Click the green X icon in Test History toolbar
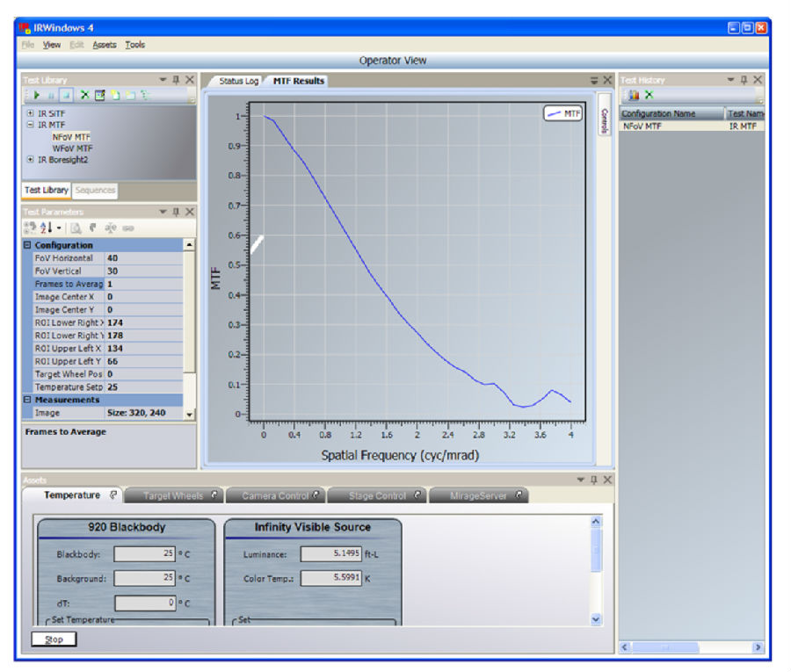The width and height of the screenshot is (791, 672). [x=649, y=95]
